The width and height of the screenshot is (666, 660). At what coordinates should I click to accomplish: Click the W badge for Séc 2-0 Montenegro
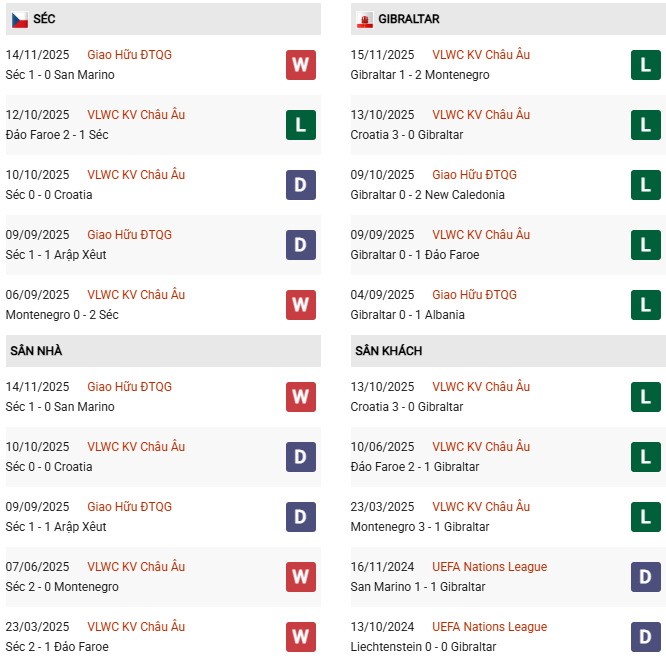point(300,577)
